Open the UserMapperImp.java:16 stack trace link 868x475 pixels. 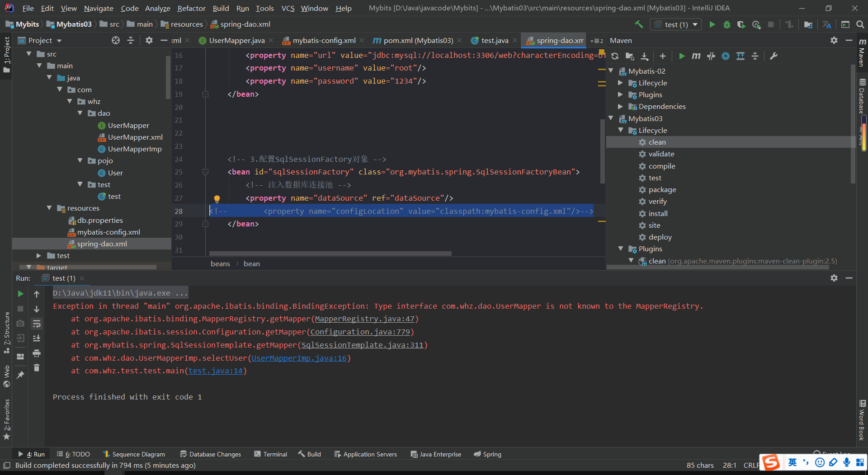[299, 358]
